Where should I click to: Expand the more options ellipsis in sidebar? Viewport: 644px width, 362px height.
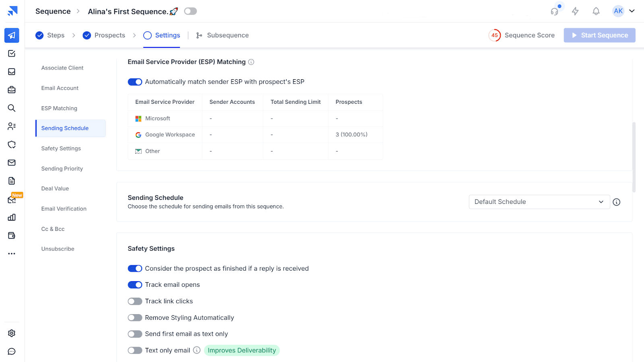point(12,254)
